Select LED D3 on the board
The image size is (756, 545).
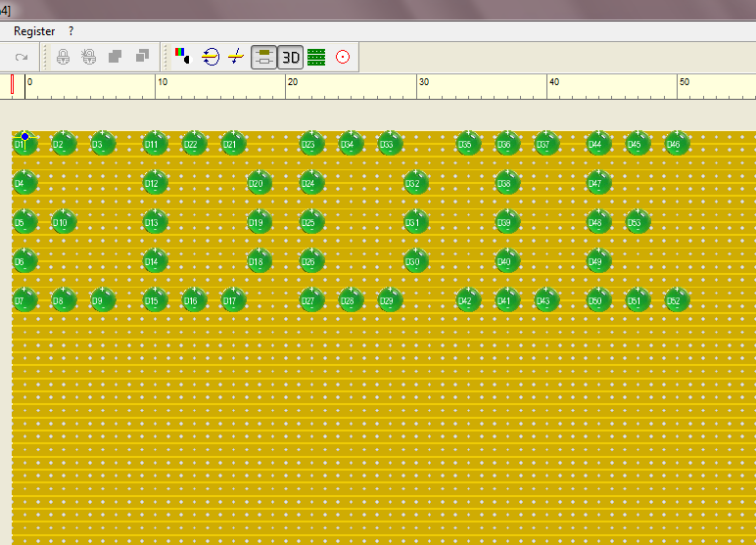[x=103, y=143]
